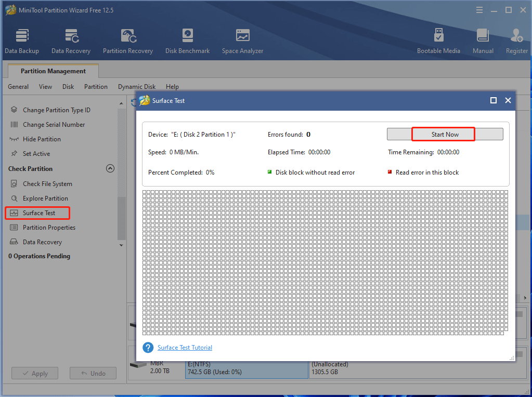This screenshot has width=532, height=397.
Task: Click the sidebar scroll down arrow
Action: pyautogui.click(x=121, y=245)
